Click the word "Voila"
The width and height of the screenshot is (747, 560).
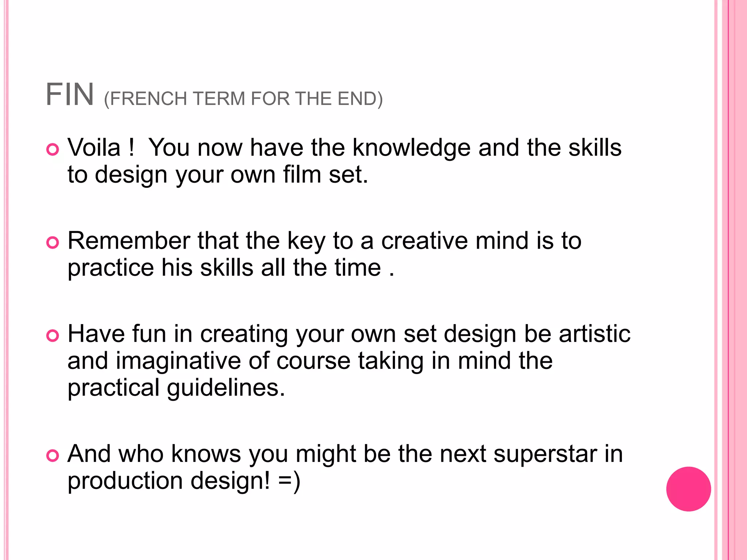pyautogui.click(x=94, y=148)
